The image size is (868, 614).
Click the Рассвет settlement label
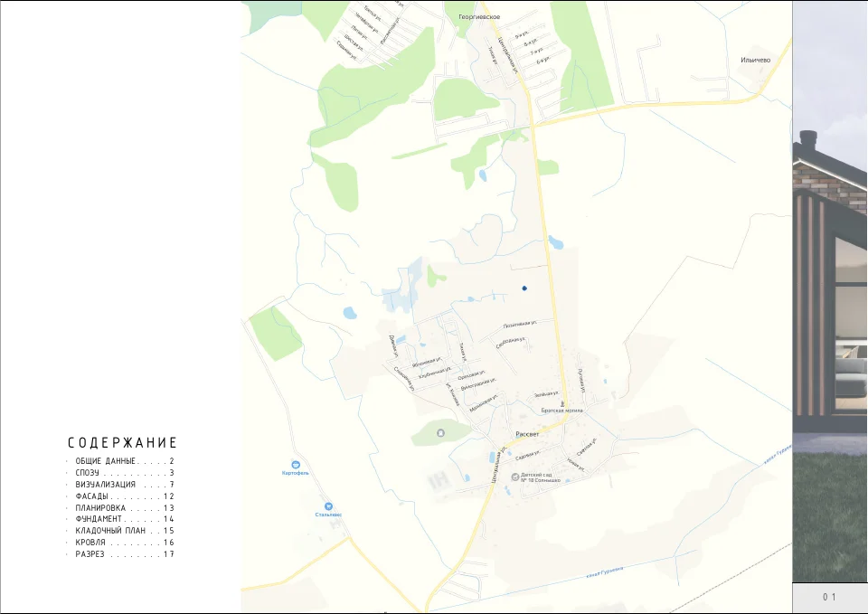click(x=527, y=434)
